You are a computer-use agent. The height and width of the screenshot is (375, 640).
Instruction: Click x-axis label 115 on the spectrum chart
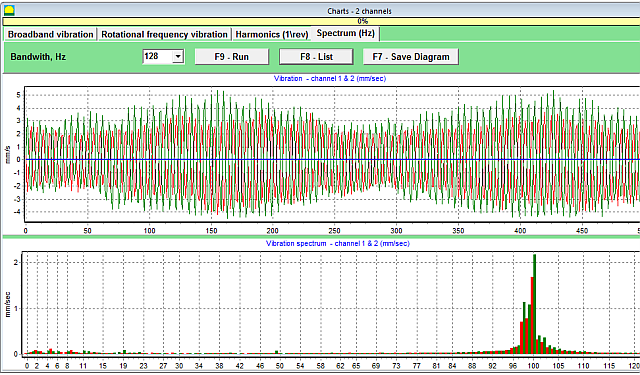[609, 366]
